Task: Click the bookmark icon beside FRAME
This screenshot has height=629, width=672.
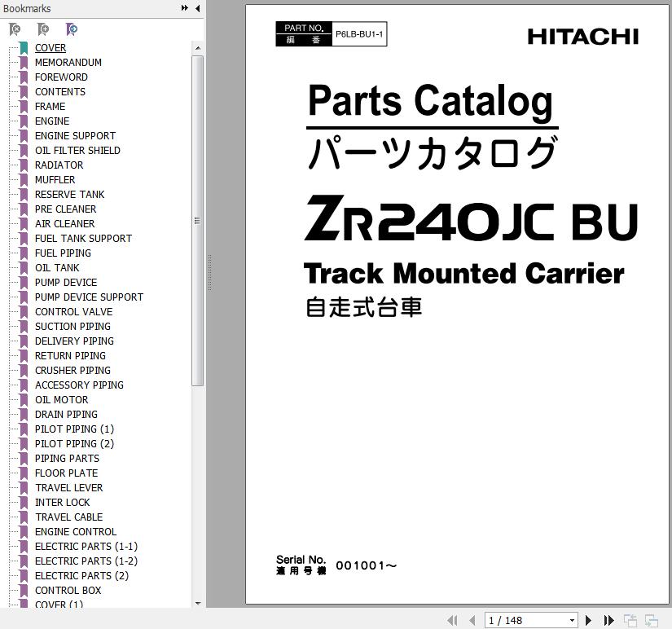Action: pyautogui.click(x=24, y=107)
